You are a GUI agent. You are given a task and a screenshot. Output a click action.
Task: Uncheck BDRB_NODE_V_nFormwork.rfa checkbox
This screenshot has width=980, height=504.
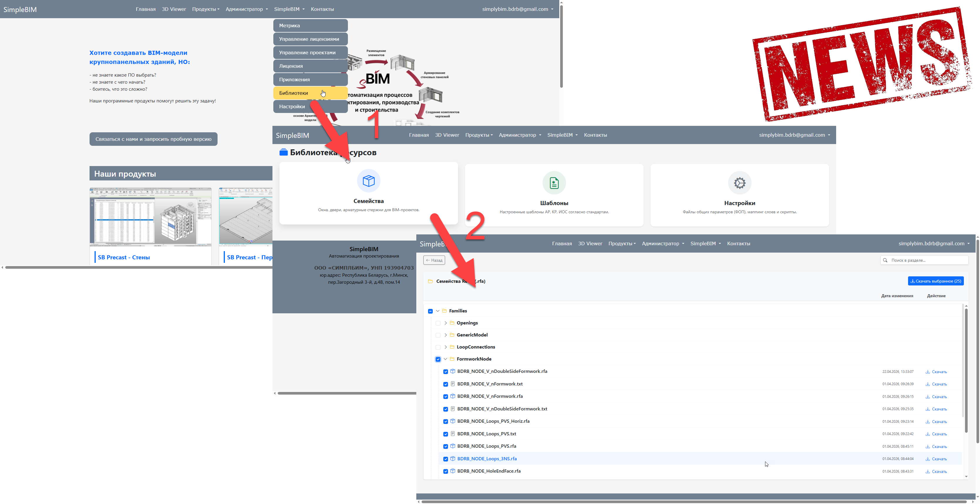click(x=445, y=397)
